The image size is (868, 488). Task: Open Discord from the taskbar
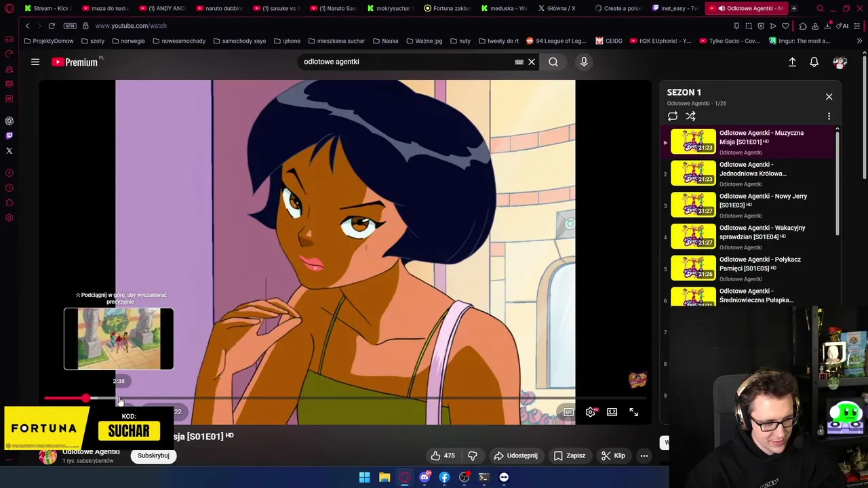pyautogui.click(x=425, y=477)
